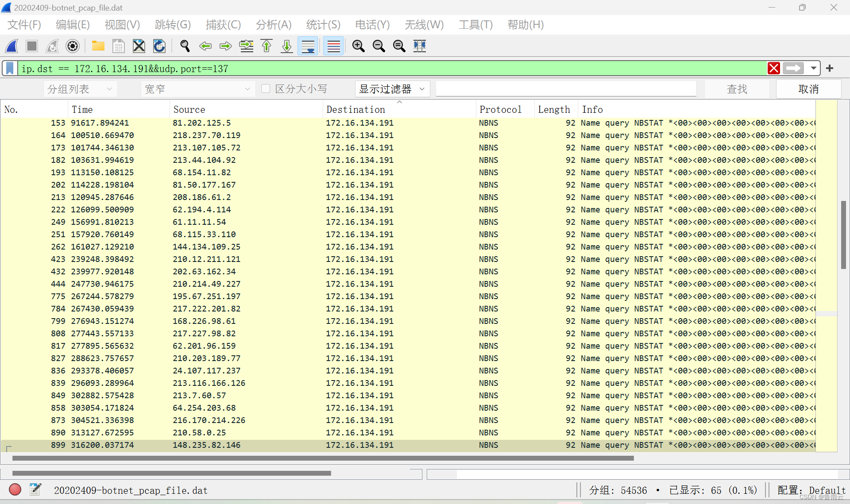This screenshot has height=504, width=850.
Task: Sort by the Info column header
Action: click(x=697, y=109)
